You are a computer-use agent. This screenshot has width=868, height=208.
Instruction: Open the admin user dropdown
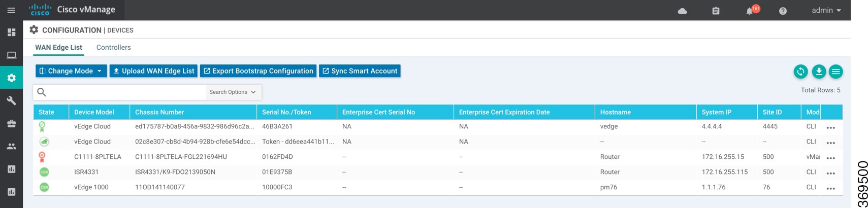(826, 10)
